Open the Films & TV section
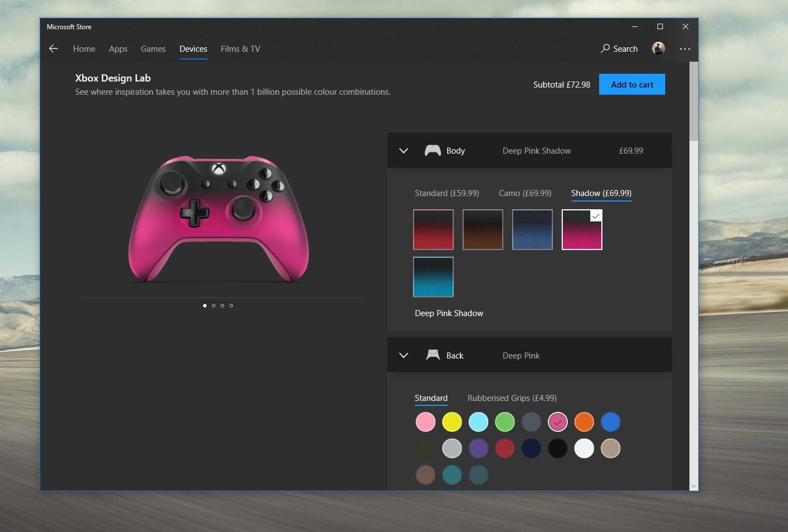788x532 pixels. [240, 48]
